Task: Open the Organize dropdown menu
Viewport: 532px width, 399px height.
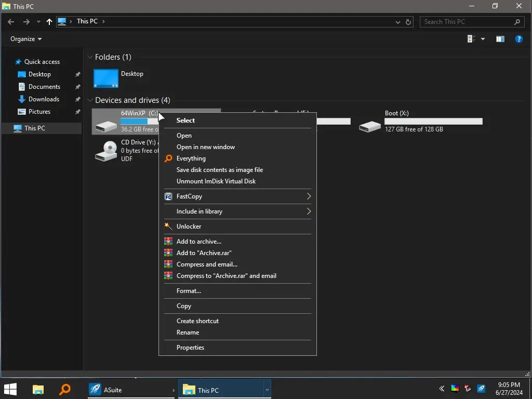Action: (26, 39)
